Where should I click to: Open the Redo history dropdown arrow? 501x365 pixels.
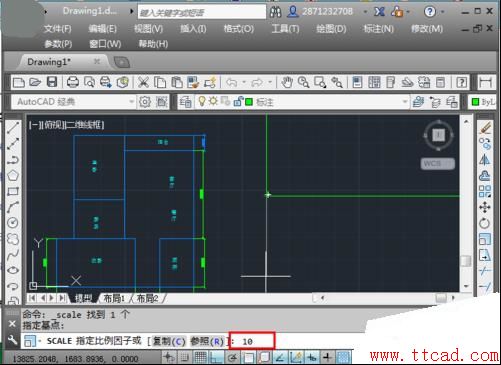[270, 82]
